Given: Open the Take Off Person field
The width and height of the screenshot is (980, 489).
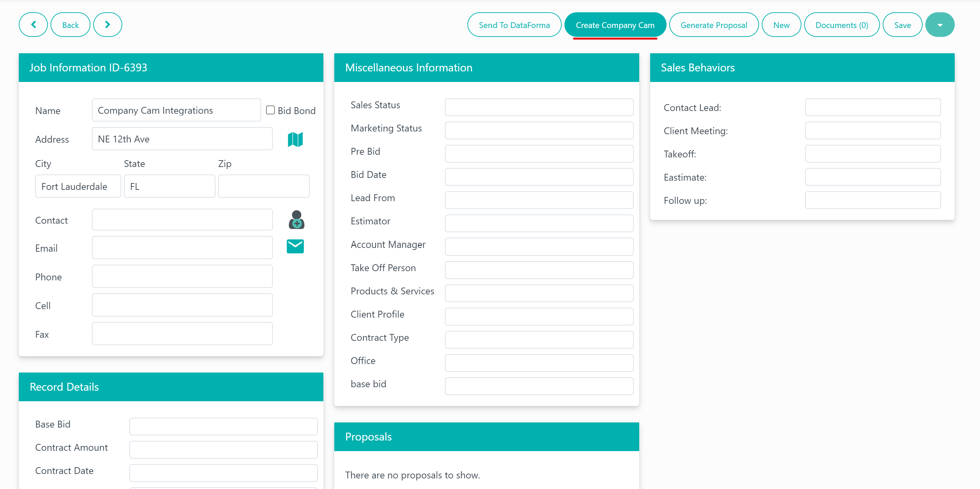Looking at the screenshot, I should click(x=539, y=270).
